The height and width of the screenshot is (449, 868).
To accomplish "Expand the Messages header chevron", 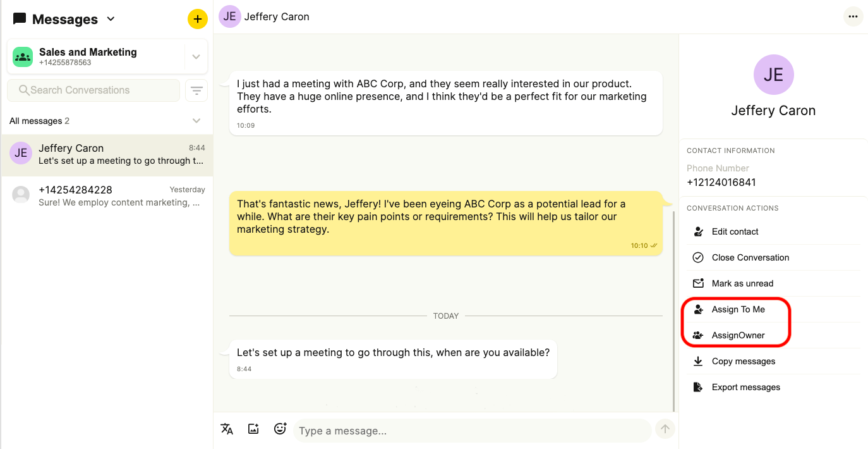I will [x=110, y=20].
